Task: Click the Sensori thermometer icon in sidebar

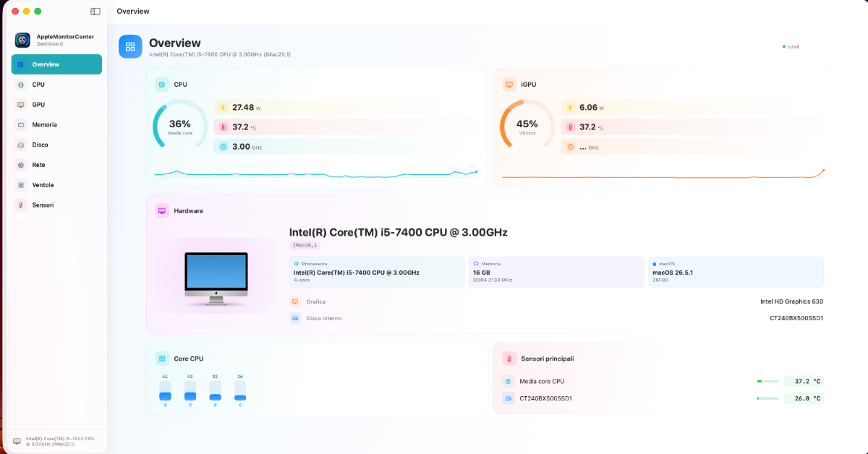Action: click(21, 205)
